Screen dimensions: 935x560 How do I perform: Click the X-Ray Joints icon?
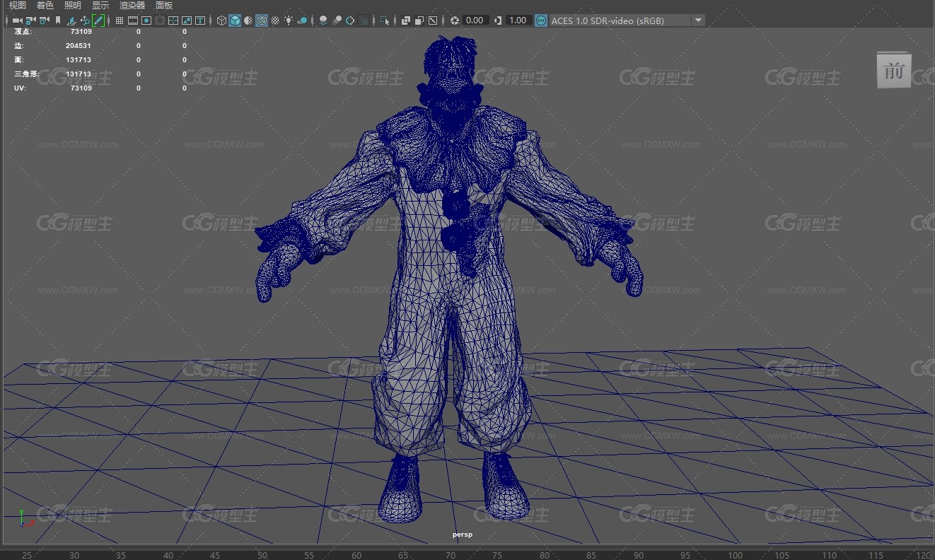[433, 21]
